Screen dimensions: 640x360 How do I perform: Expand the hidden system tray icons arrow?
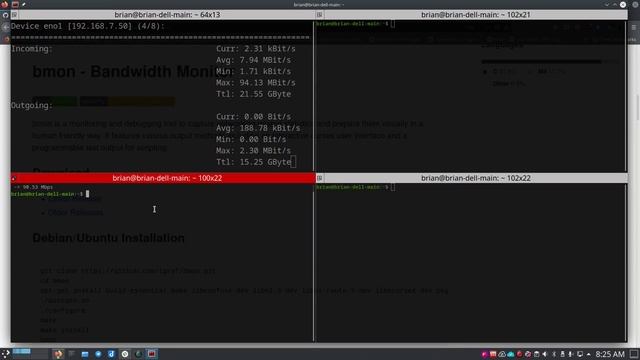(x=589, y=354)
